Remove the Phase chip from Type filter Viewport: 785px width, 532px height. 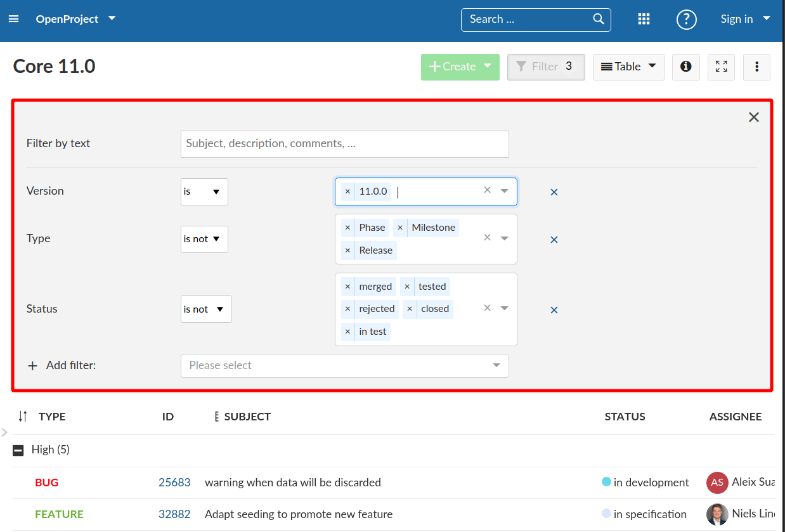click(347, 227)
